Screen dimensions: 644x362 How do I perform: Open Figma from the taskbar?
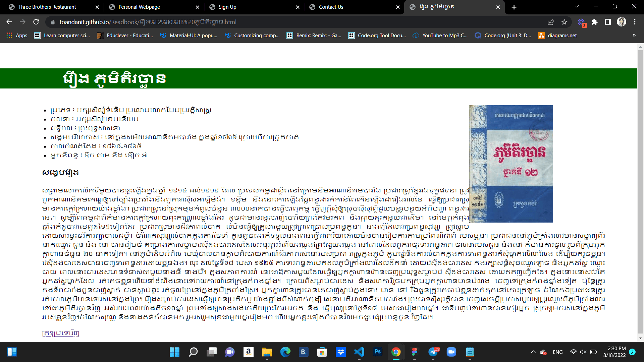tap(415, 352)
